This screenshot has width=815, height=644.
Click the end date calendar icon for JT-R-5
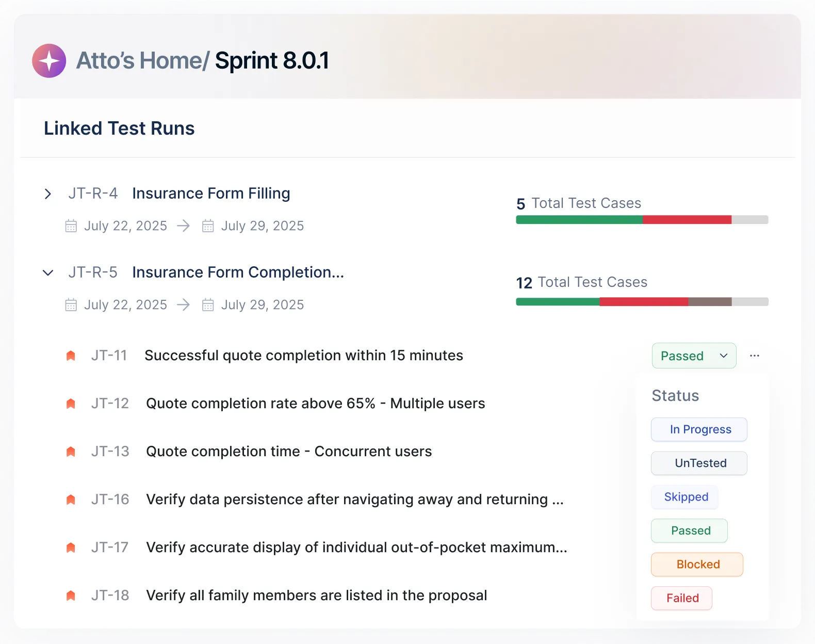pos(208,305)
